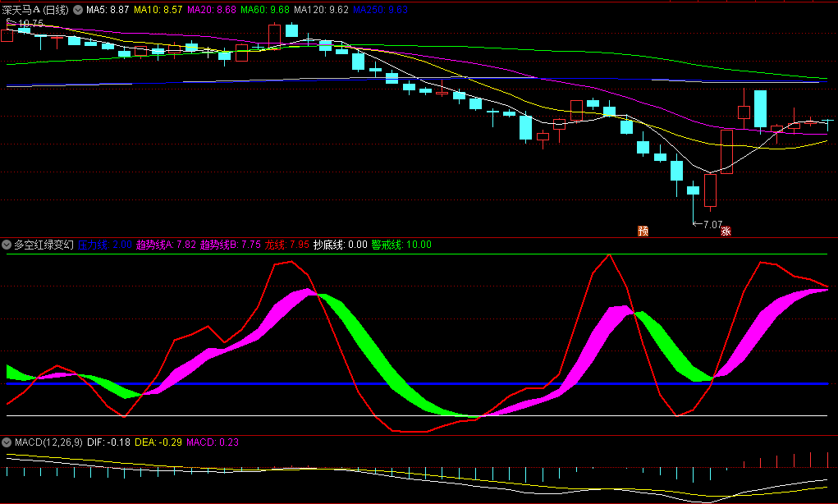Click the 多空红绿变幻 indicator name
The height and width of the screenshot is (504, 838).
pos(44,245)
